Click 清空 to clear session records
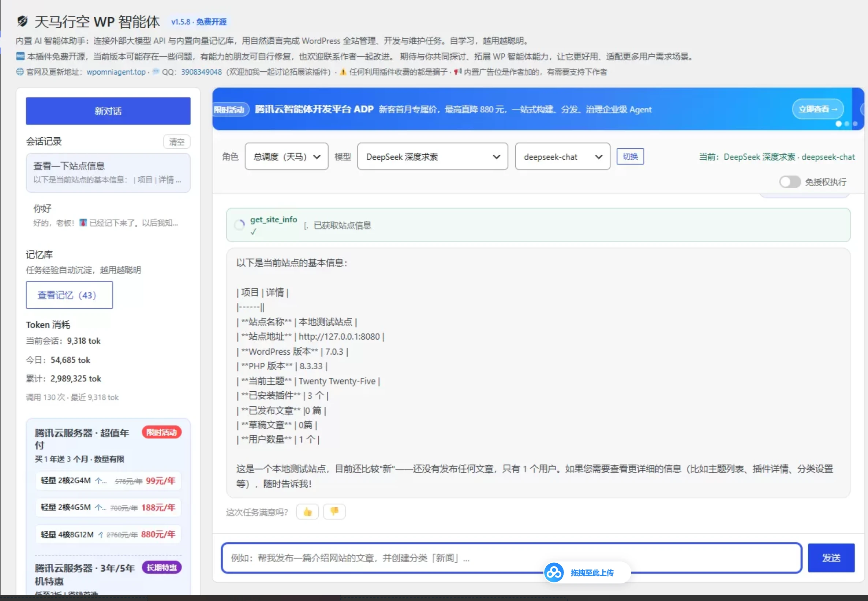Screen dimensions: 868x601 click(x=176, y=142)
